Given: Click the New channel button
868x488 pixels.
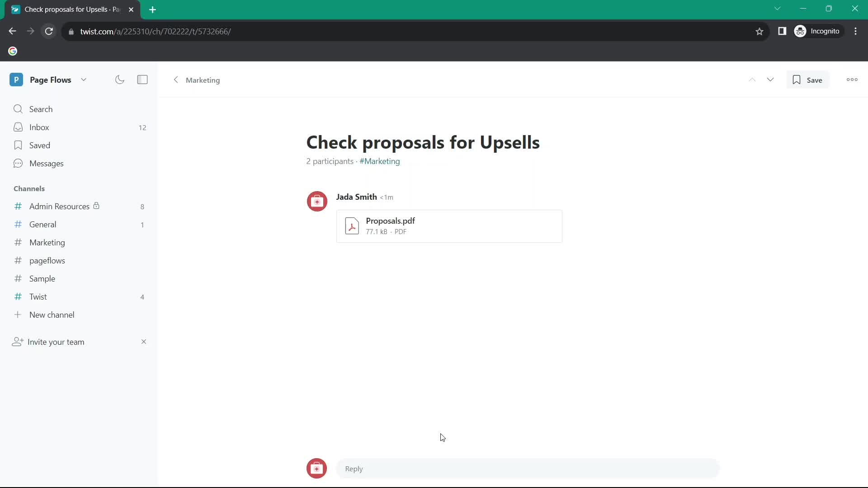Looking at the screenshot, I should point(51,314).
